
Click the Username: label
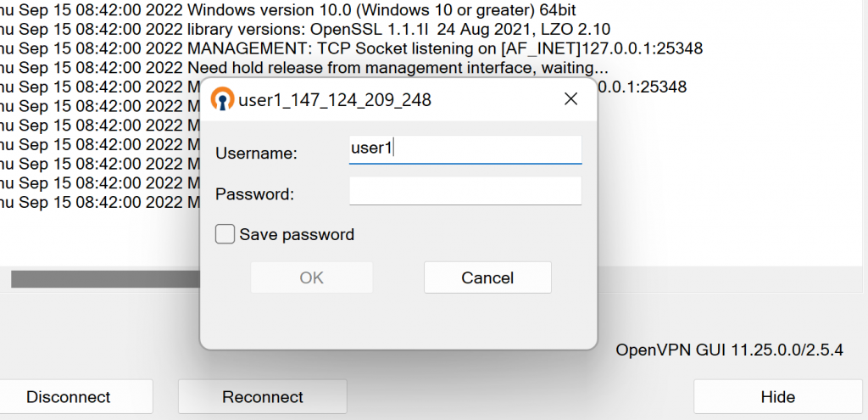click(256, 153)
